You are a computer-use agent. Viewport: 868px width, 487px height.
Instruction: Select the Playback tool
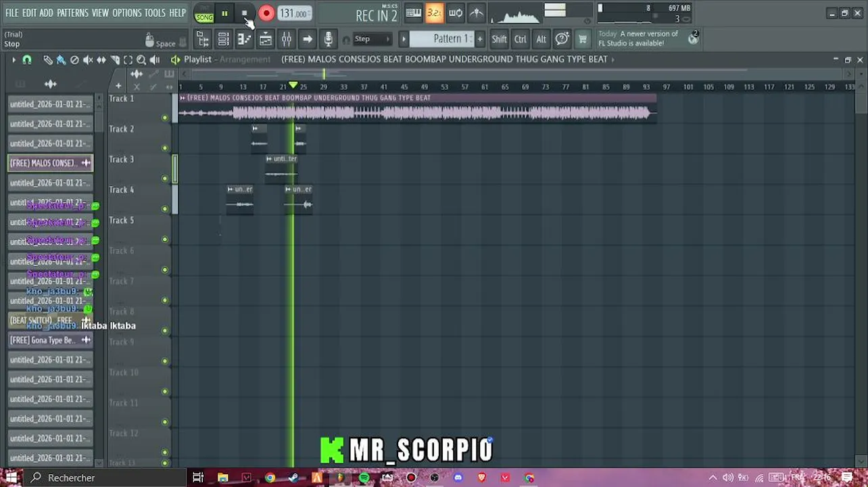(155, 60)
